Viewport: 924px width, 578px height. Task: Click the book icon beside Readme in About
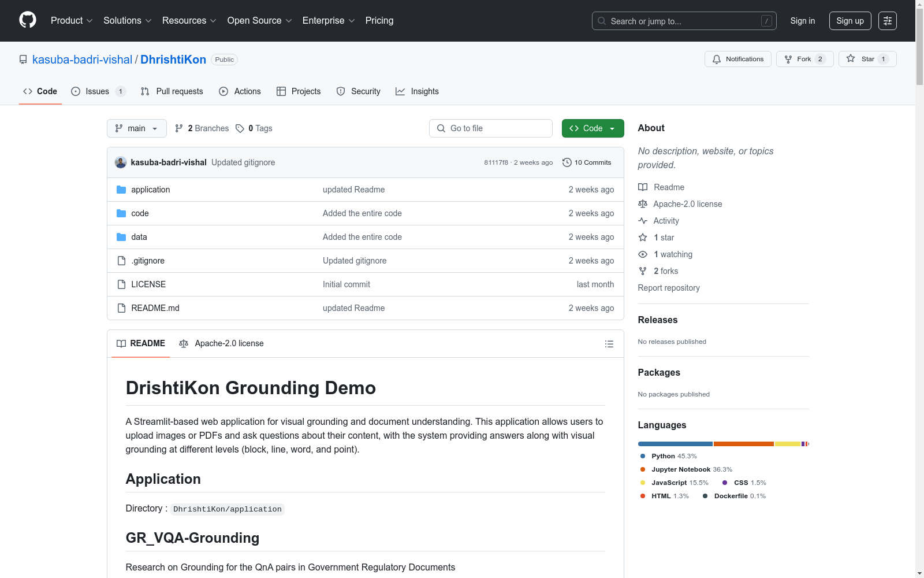pos(643,187)
